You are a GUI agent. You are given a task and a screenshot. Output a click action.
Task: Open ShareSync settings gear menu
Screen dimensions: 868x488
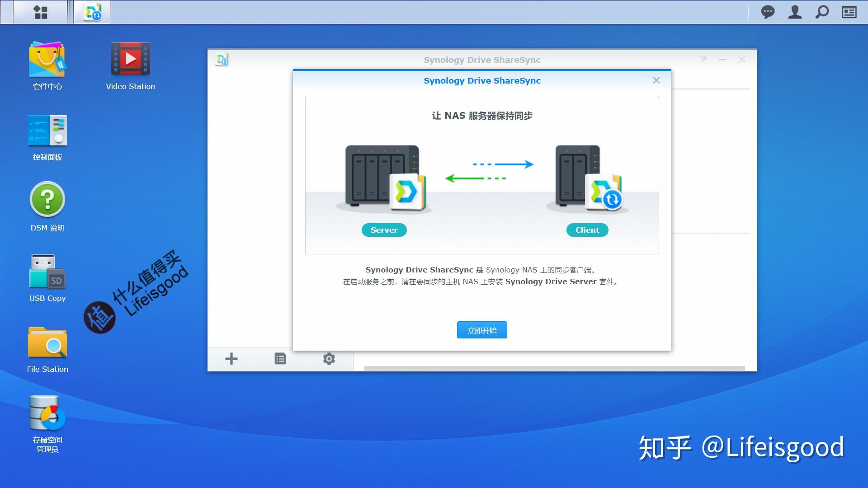(x=329, y=357)
